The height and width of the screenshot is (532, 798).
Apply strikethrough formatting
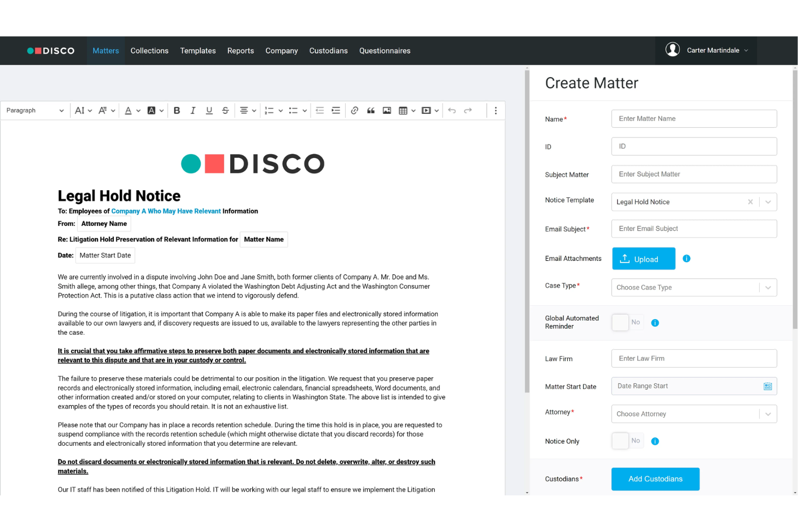pyautogui.click(x=225, y=110)
